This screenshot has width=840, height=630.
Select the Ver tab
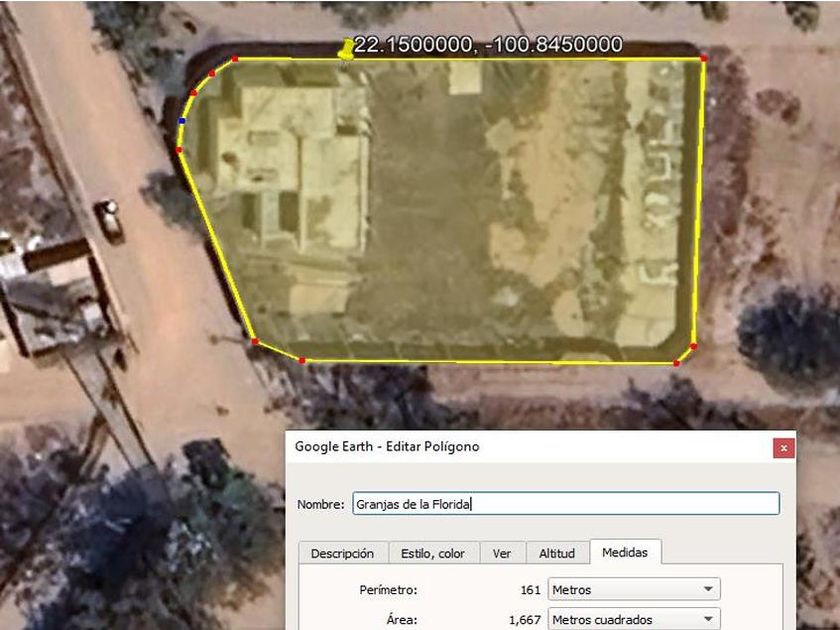click(501, 553)
